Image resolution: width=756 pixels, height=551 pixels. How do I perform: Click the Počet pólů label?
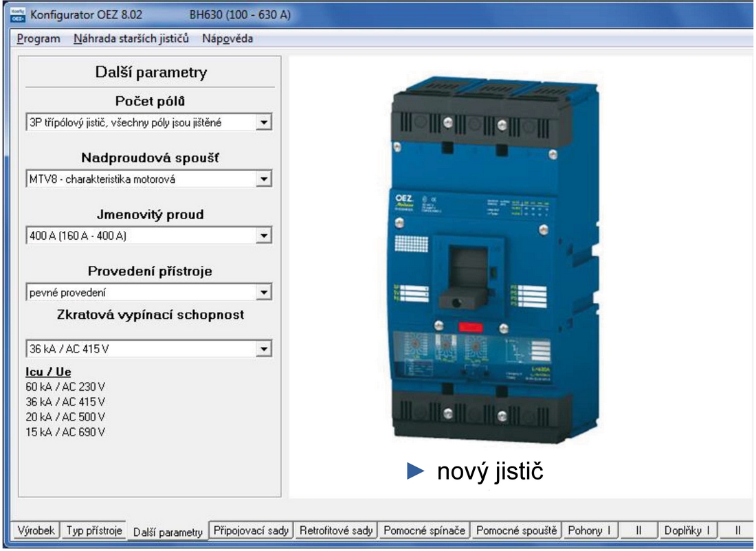(x=150, y=101)
